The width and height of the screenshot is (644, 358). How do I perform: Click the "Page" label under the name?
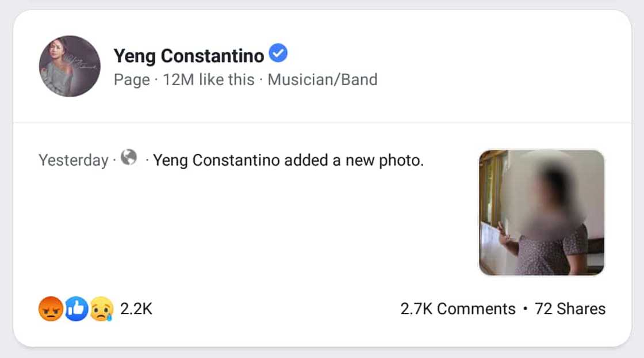(x=132, y=79)
